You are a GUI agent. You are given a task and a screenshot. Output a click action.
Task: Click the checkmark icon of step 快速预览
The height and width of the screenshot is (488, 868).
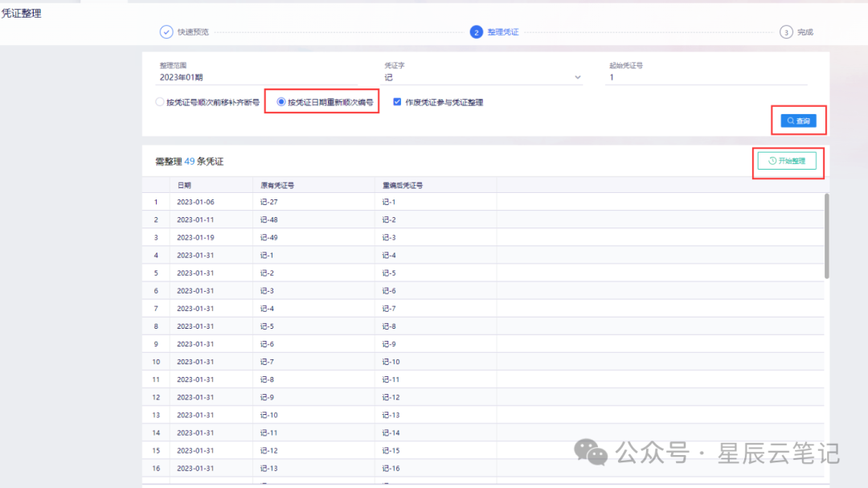click(x=166, y=32)
